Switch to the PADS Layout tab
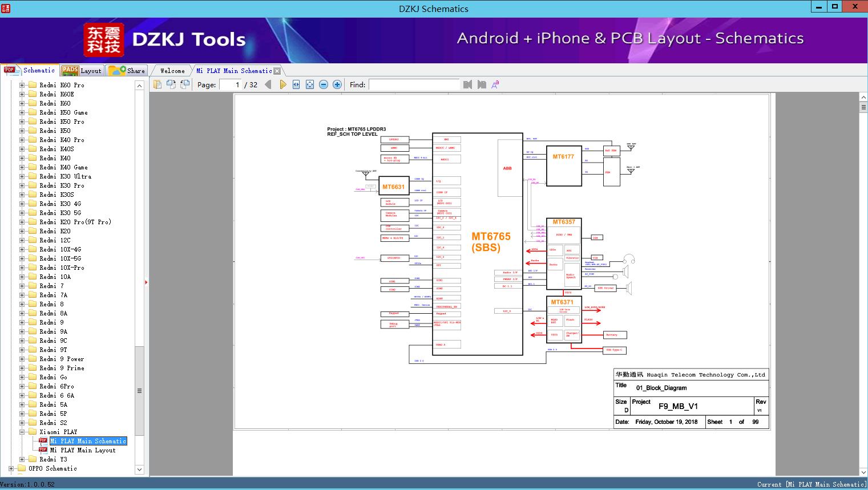The height and width of the screenshot is (490, 868). click(x=81, y=71)
